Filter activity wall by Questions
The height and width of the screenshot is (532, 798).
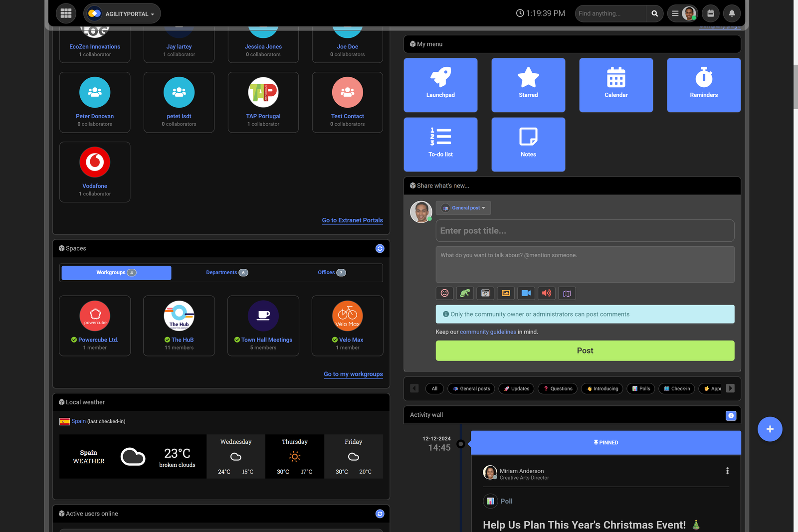[558, 388]
